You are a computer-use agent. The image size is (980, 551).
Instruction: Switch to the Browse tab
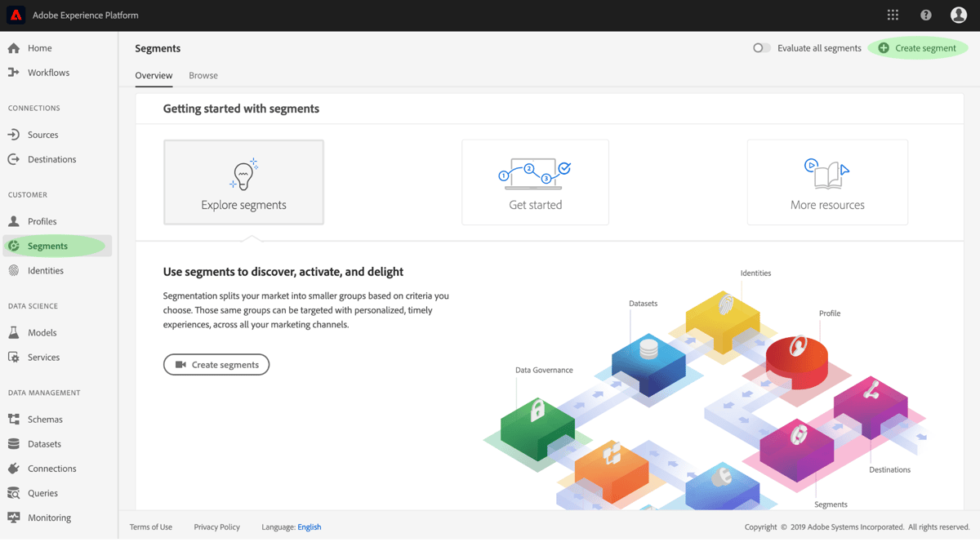click(x=203, y=75)
